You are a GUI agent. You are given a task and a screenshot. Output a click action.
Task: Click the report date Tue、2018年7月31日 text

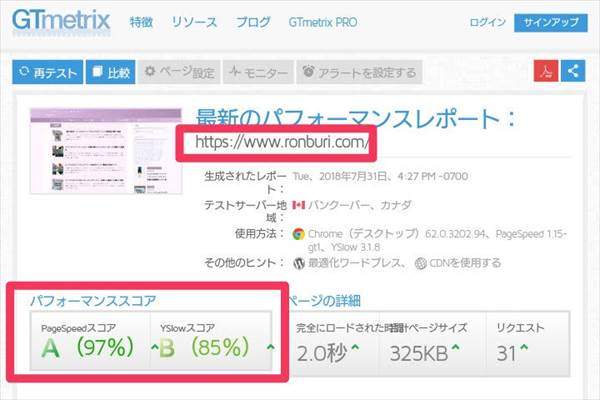pos(380,176)
